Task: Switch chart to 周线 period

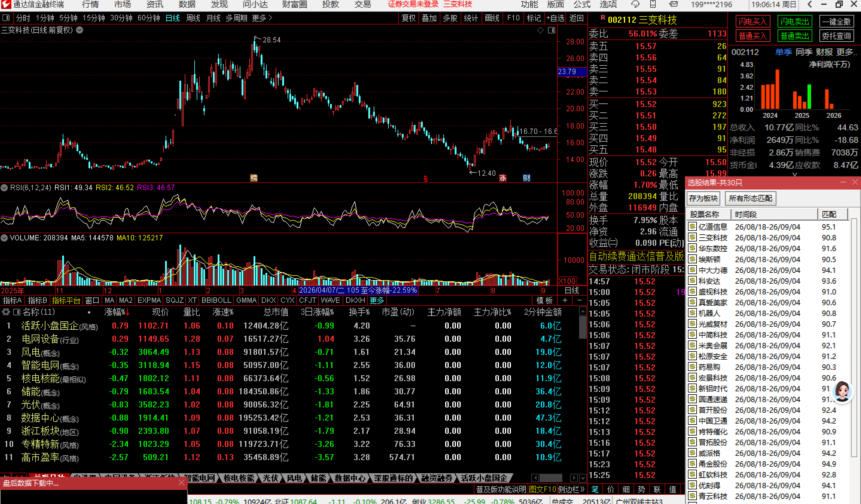Action: tap(193, 18)
